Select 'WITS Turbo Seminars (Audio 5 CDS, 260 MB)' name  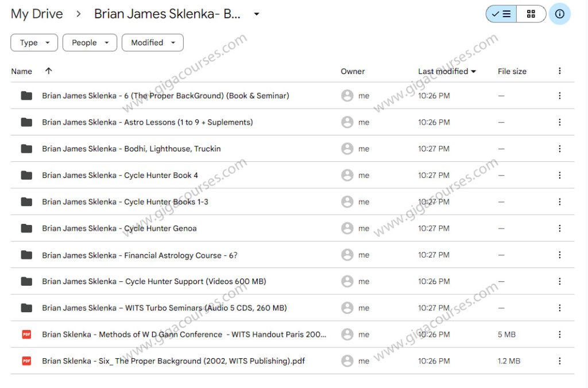tap(164, 308)
